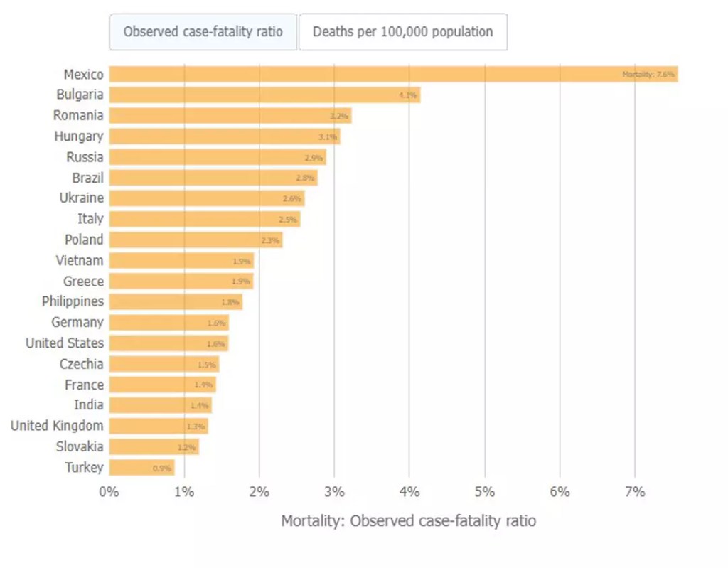
Task: Click the Germany bar
Action: (168, 323)
